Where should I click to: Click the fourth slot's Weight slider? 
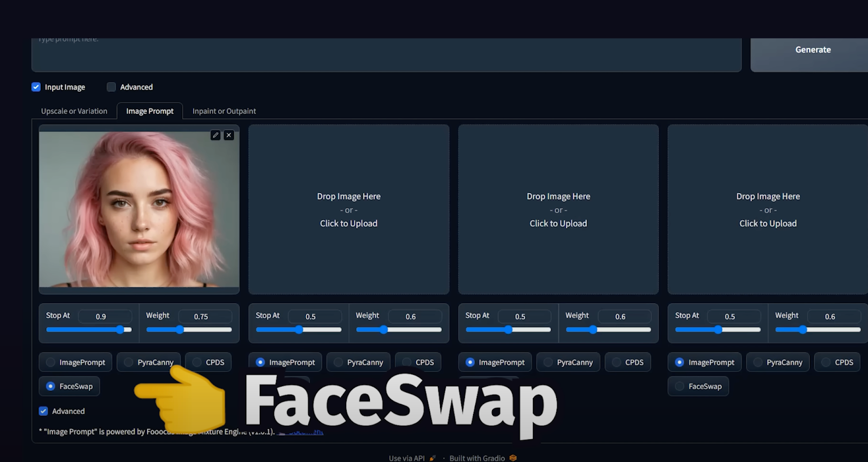(x=818, y=330)
